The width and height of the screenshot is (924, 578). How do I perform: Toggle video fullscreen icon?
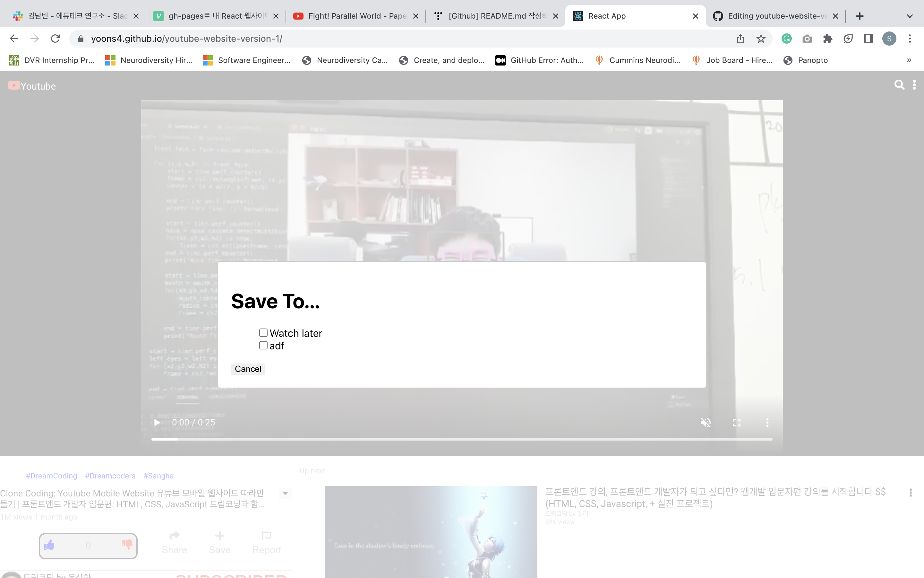pyautogui.click(x=737, y=422)
